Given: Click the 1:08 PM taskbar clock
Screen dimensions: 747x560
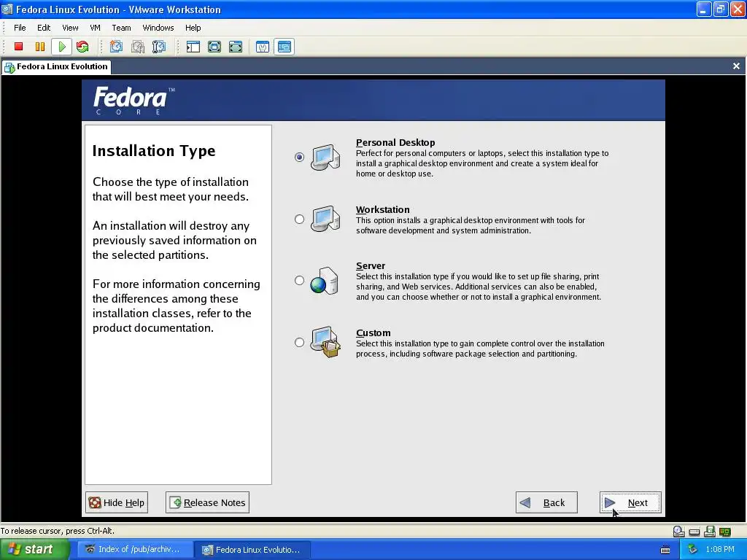Looking at the screenshot, I should tap(720, 550).
